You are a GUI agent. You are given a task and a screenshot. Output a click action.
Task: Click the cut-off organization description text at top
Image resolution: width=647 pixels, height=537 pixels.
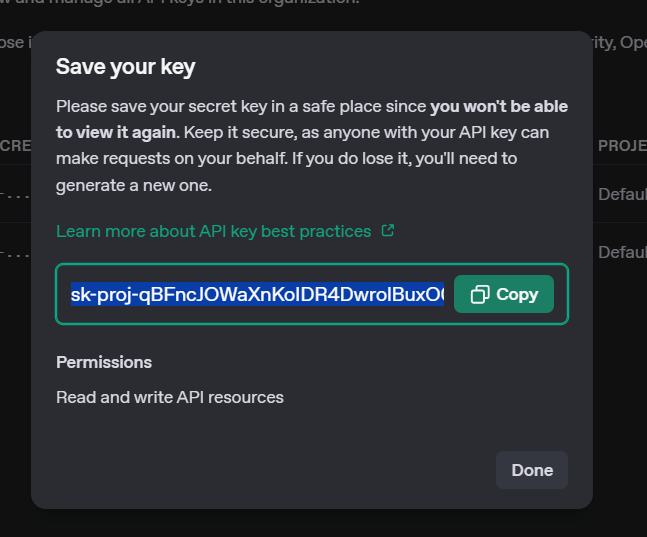pos(179,2)
